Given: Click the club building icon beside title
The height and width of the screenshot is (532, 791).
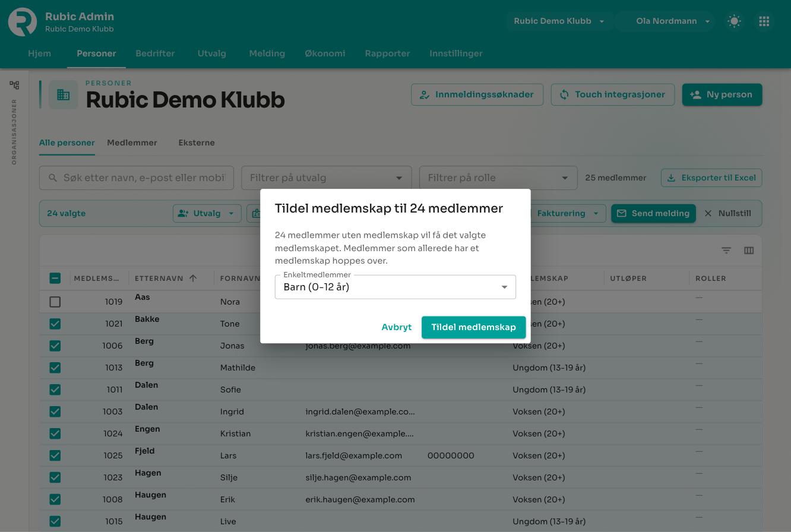Looking at the screenshot, I should (x=64, y=95).
